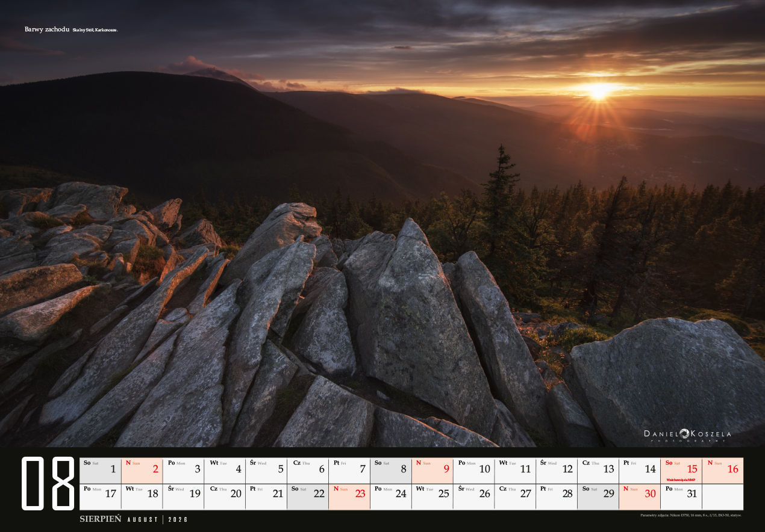The width and height of the screenshot is (765, 532).
Task: Select Saturday August 1 cell
Action: click(x=101, y=471)
